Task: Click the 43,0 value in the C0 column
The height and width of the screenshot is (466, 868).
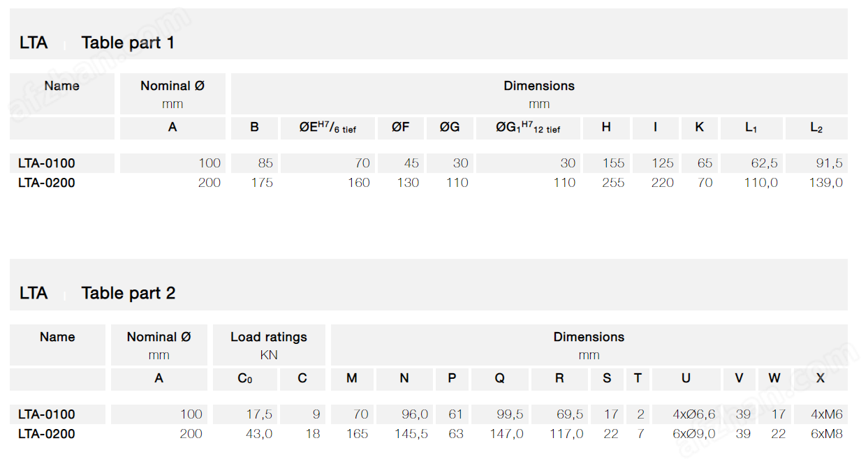Action: pos(259,434)
